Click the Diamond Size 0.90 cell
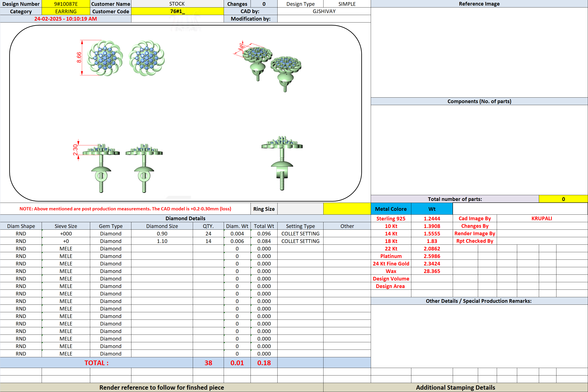 162,234
